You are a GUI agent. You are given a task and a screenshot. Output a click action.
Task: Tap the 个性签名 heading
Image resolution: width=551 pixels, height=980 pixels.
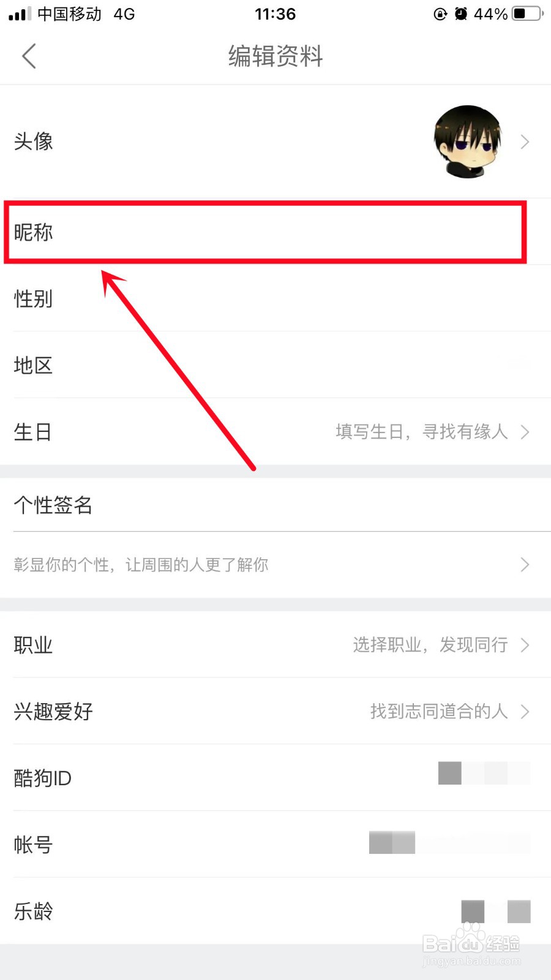53,505
